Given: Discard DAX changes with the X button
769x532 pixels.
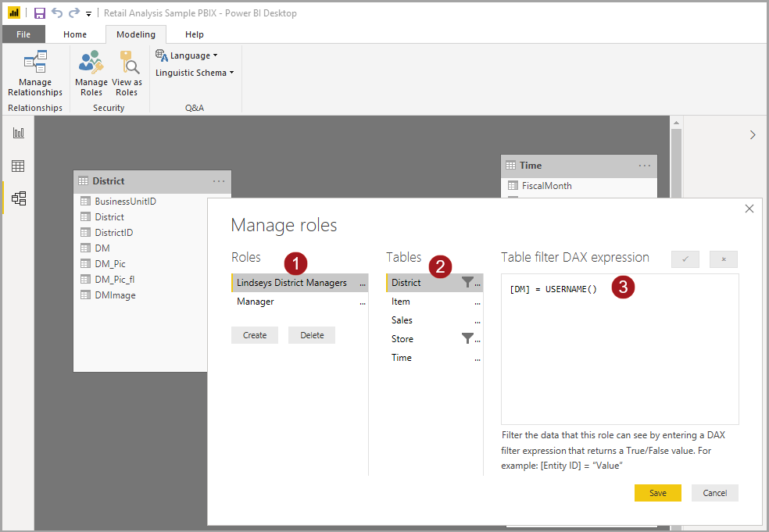Looking at the screenshot, I should coord(724,259).
